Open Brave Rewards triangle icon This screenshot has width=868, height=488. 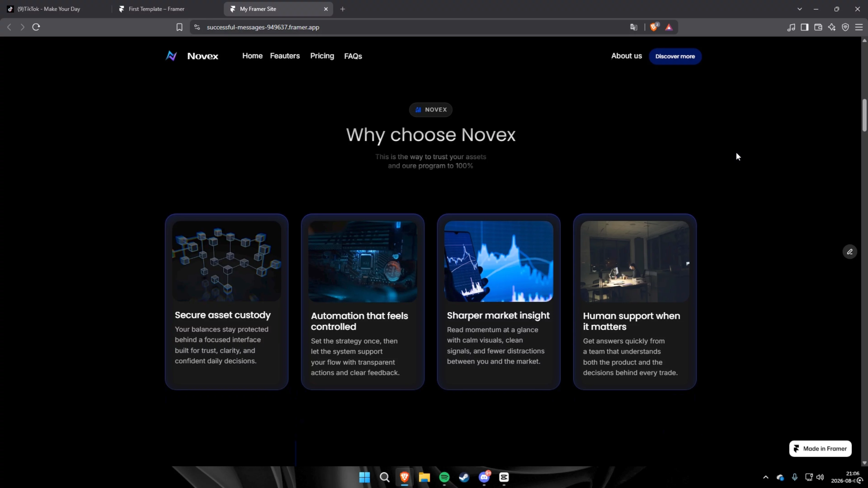click(x=669, y=27)
